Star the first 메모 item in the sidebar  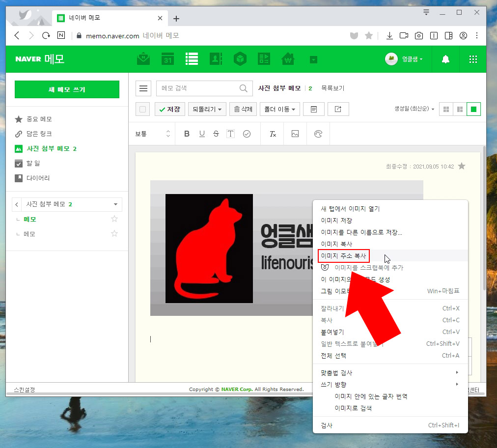click(114, 219)
